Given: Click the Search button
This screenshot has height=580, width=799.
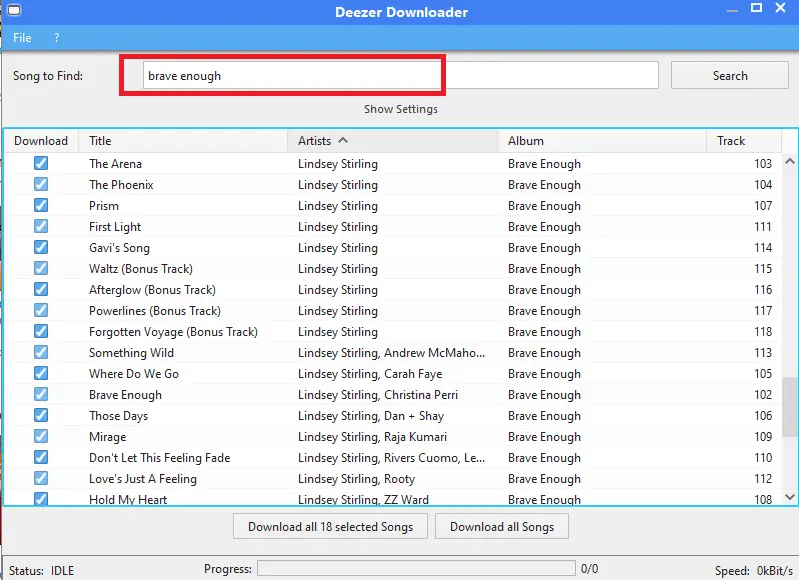Looking at the screenshot, I should click(x=730, y=75).
